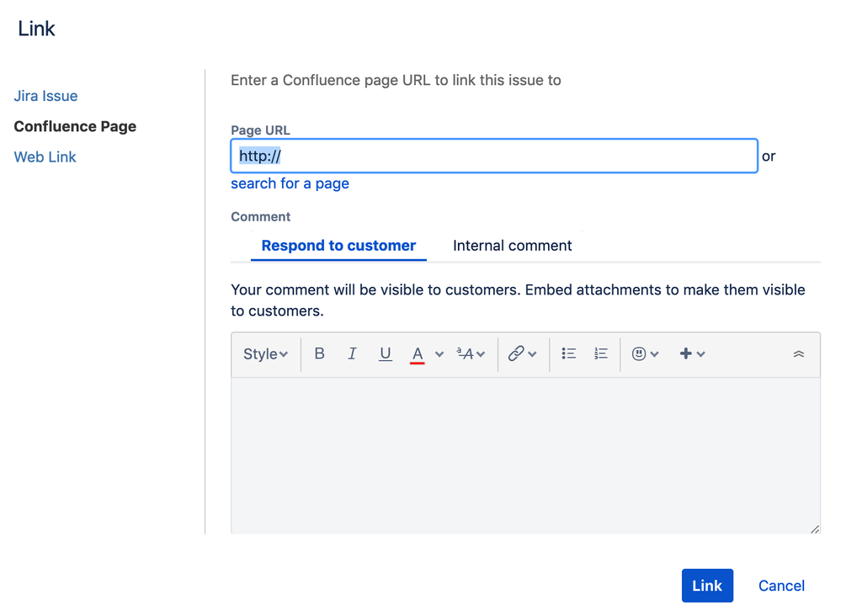Select Respond to customer tab
The width and height of the screenshot is (841, 616).
338,246
